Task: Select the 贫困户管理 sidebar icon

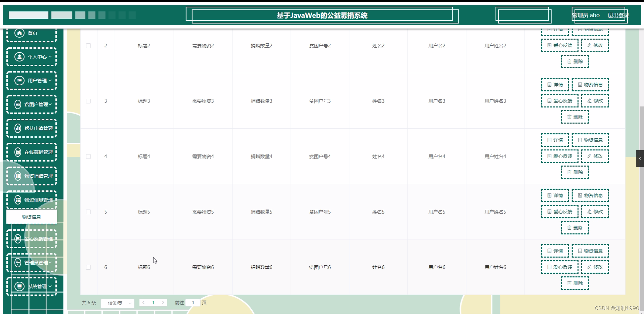Action: tap(18, 104)
